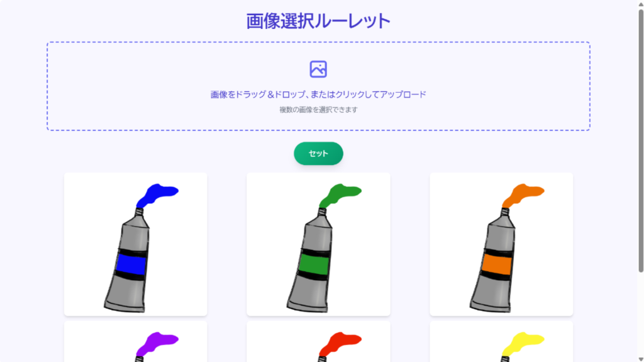Viewport: 644px width, 362px height.
Task: Choose the red paint tube card
Action: tap(318, 342)
